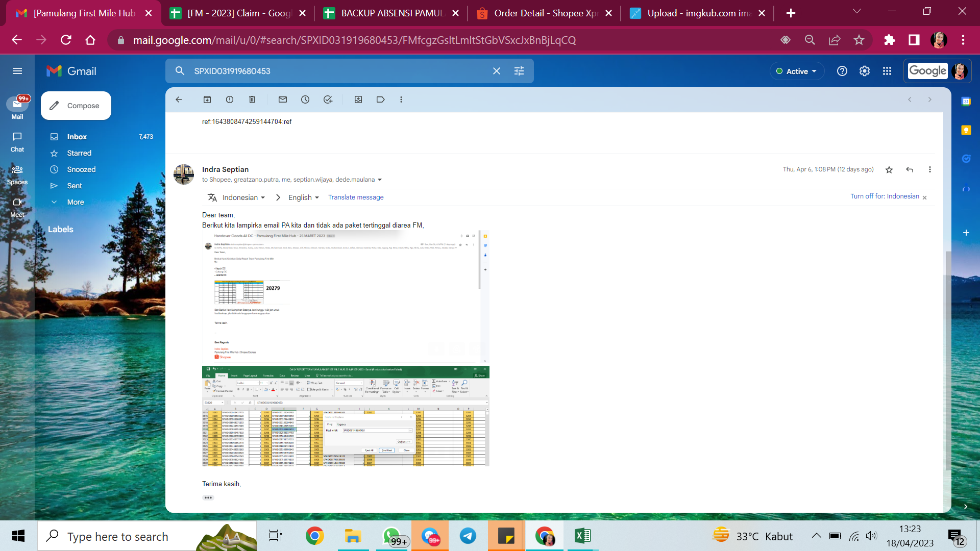Delete this email with trash icon

(x=252, y=99)
